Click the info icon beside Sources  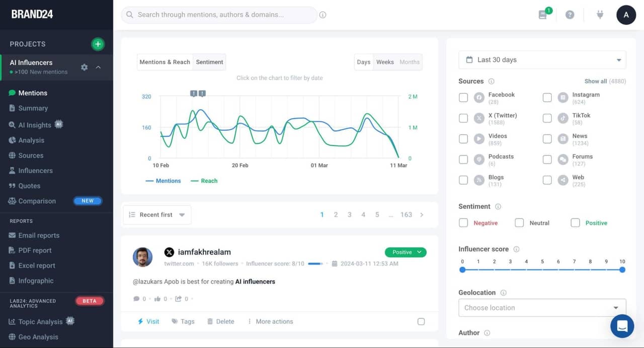(491, 81)
